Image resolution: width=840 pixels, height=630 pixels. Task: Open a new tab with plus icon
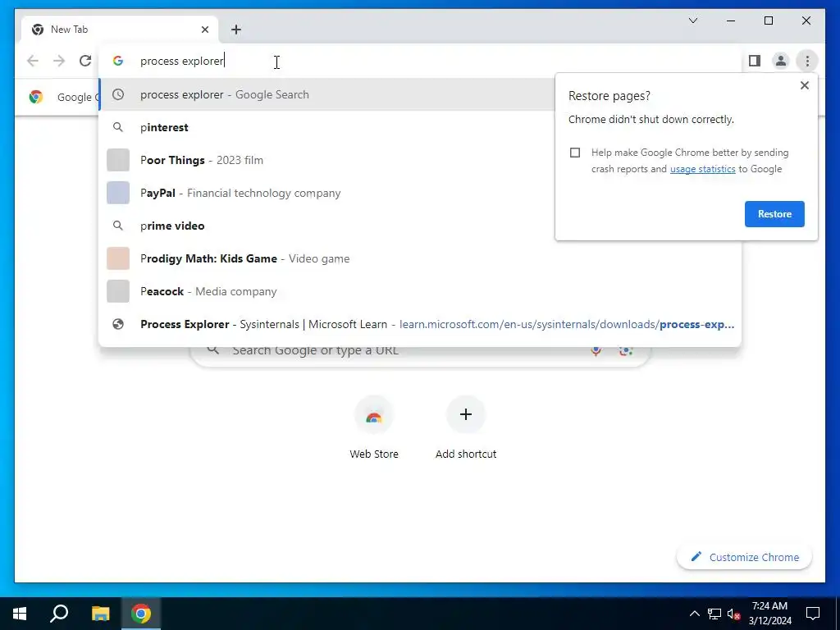(236, 30)
